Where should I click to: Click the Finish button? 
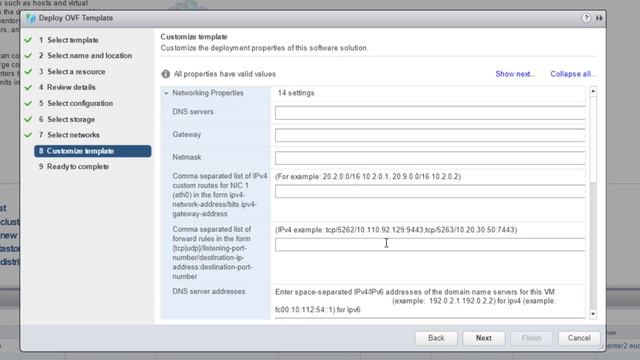point(531,338)
